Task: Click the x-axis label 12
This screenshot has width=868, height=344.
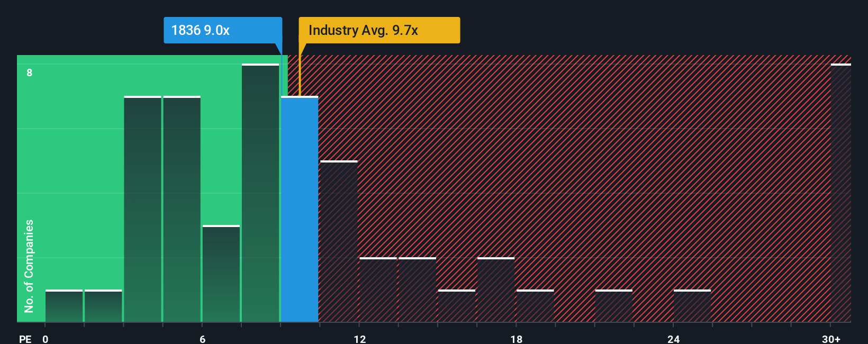Action: 360,339
